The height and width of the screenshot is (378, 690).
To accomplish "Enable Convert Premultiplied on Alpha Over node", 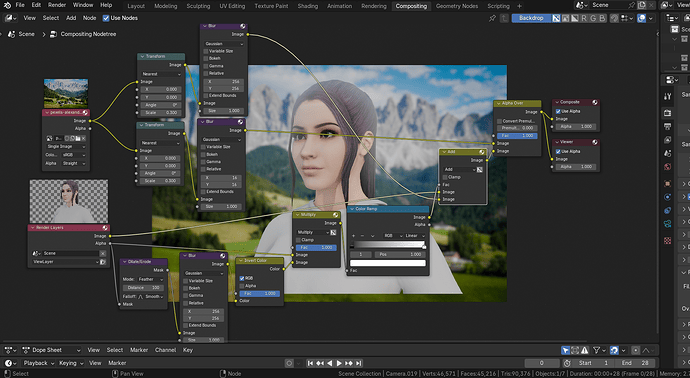I will (499, 121).
